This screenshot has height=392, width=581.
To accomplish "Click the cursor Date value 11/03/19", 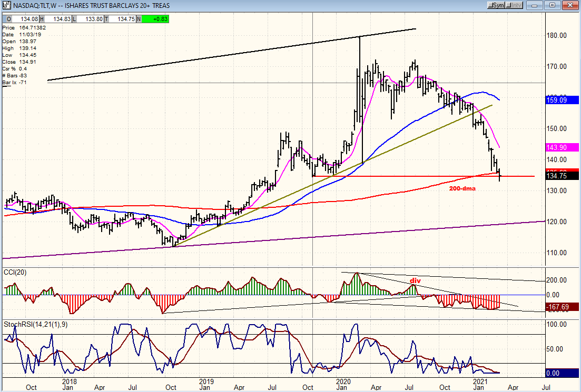I will click(31, 34).
